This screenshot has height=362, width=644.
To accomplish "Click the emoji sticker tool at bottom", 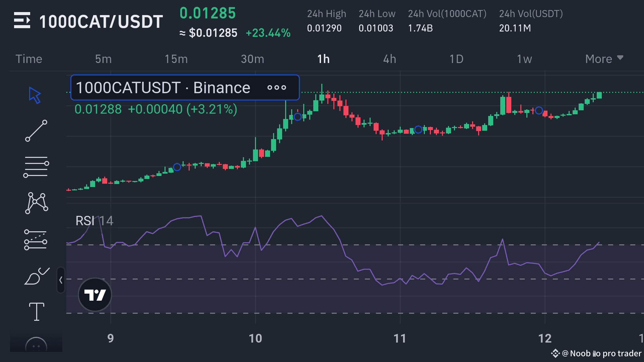I will click(x=36, y=345).
